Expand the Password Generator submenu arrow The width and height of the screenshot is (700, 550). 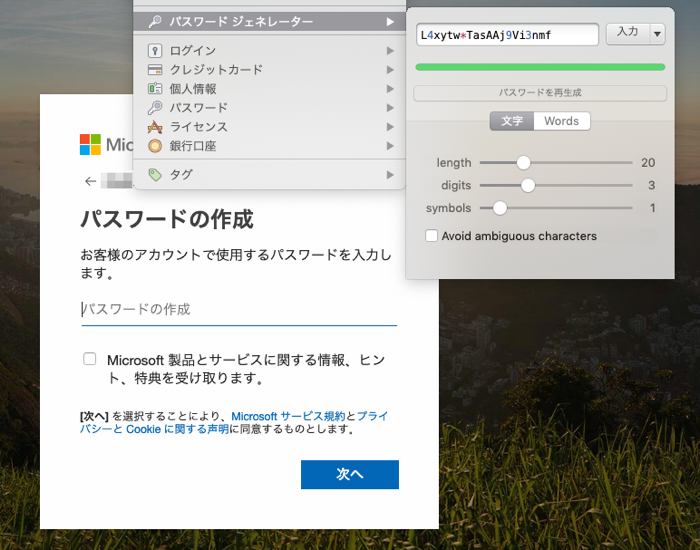pyautogui.click(x=390, y=21)
